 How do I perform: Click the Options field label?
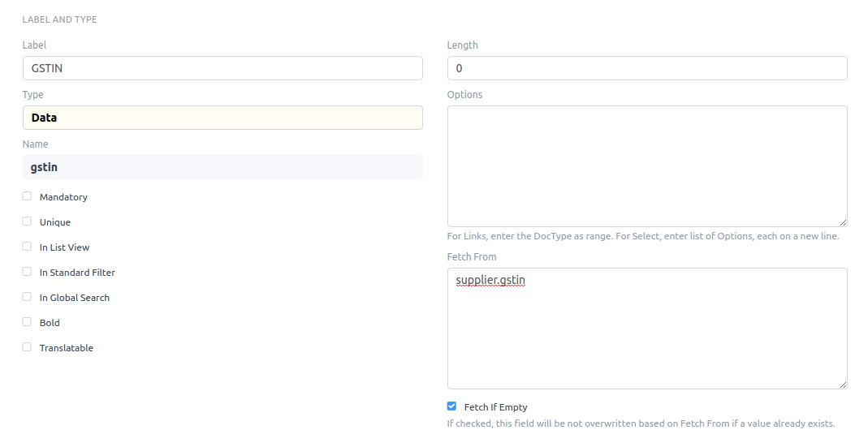point(464,95)
